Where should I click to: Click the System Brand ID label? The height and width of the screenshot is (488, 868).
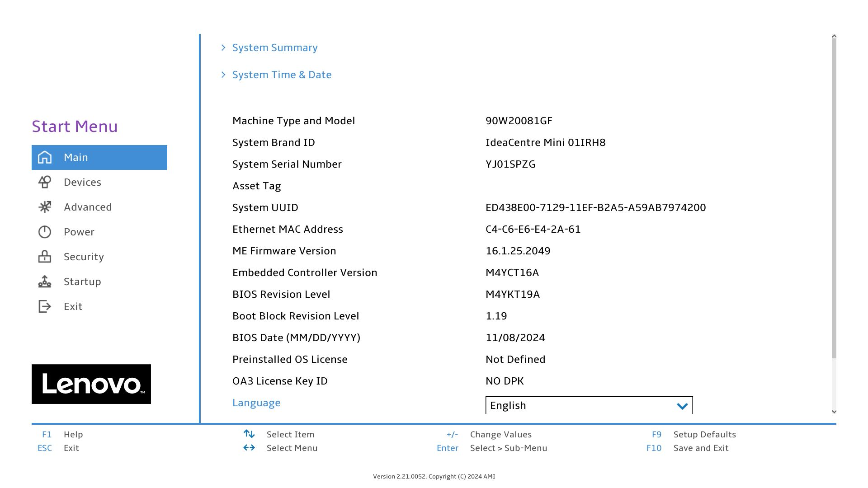[x=274, y=142]
